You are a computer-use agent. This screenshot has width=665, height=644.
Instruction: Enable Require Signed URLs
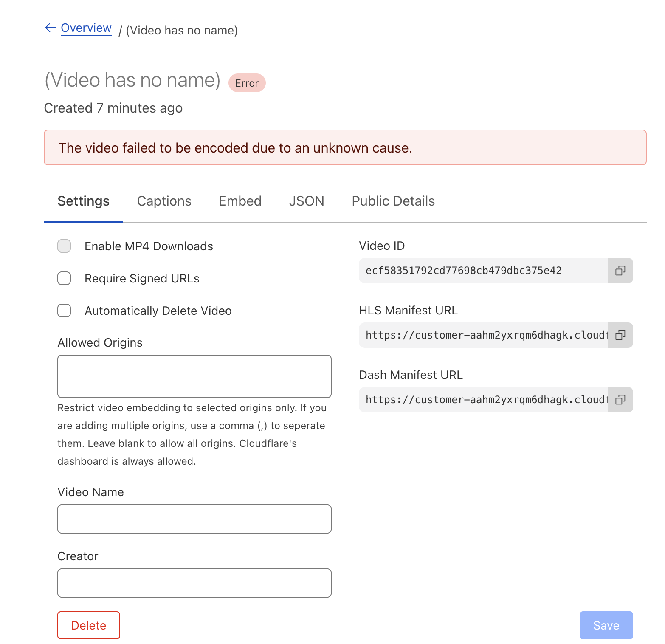(64, 278)
